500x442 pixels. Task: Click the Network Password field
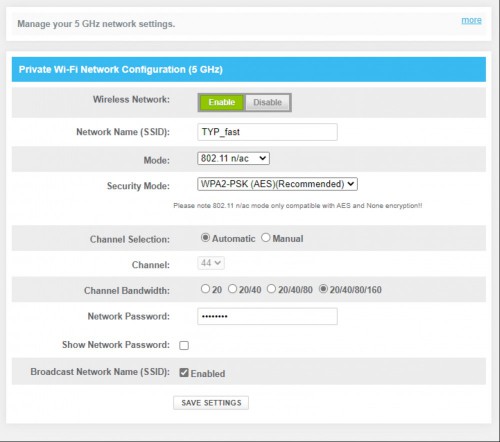pos(267,316)
